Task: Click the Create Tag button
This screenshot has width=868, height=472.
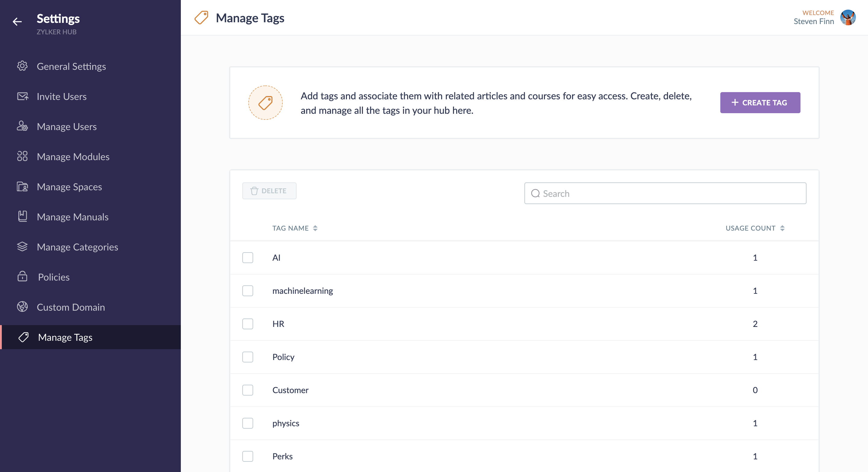Action: 760,103
